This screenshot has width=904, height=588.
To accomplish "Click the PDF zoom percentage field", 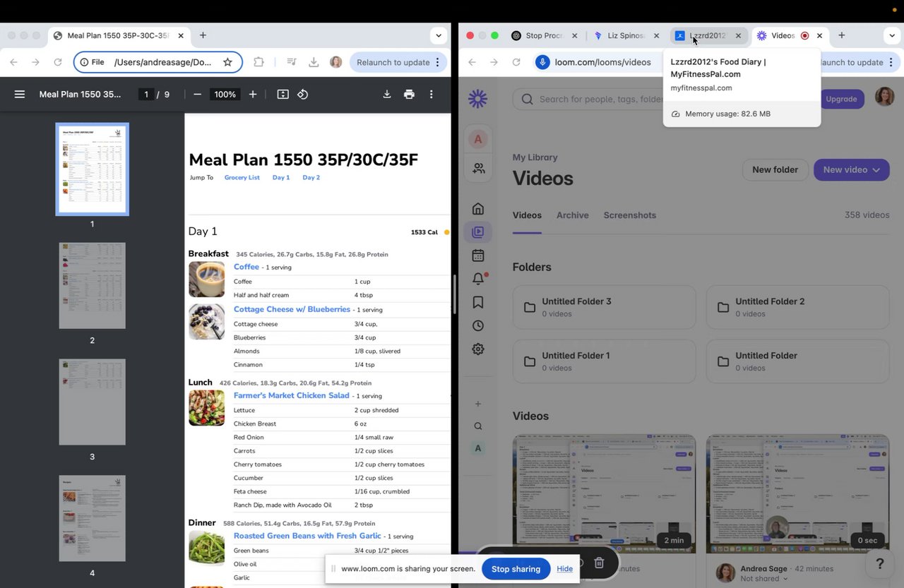I will (x=225, y=94).
